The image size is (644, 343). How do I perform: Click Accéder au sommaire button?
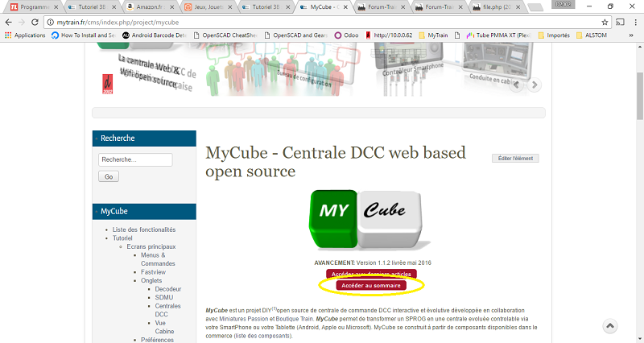[x=371, y=286]
